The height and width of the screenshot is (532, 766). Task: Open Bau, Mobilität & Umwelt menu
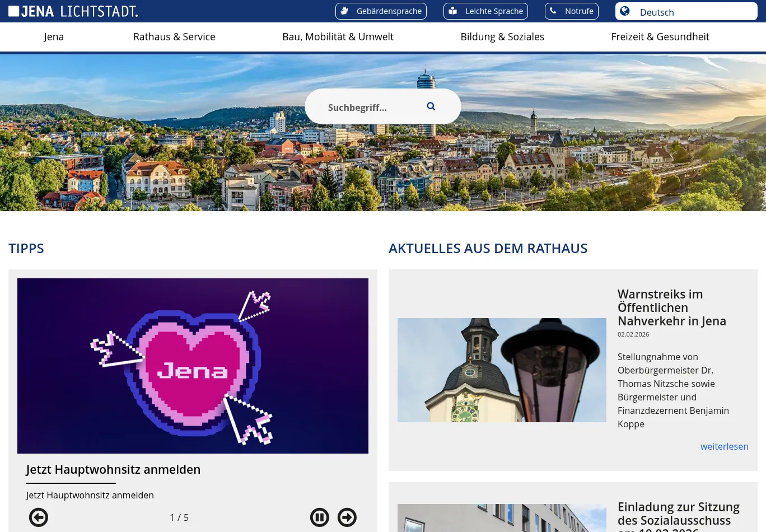click(x=338, y=37)
